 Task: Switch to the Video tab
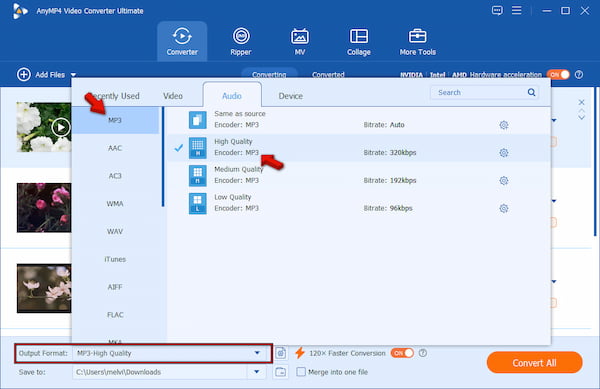(173, 96)
